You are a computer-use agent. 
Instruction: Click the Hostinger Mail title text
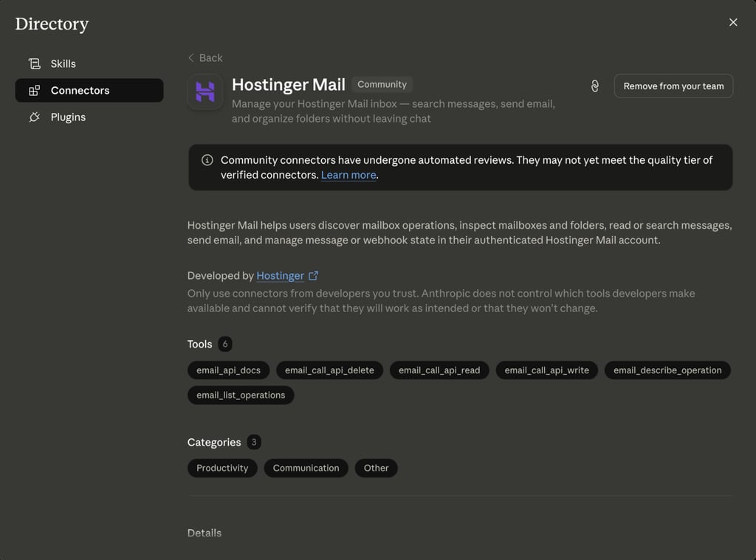(x=289, y=84)
